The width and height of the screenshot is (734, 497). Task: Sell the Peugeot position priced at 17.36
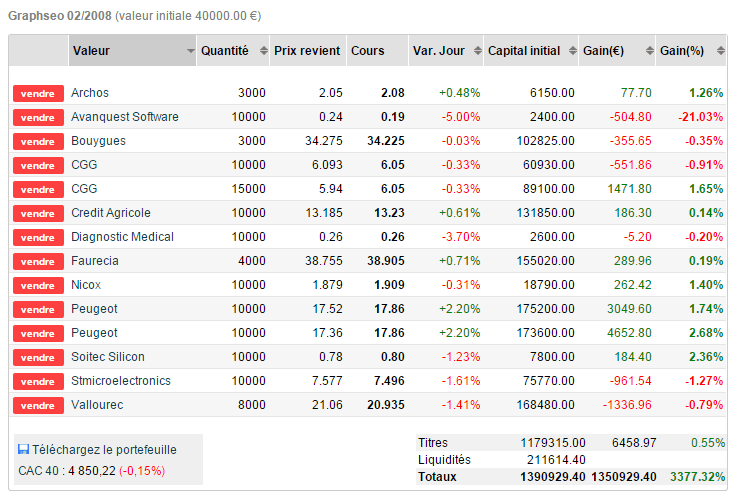coord(38,333)
